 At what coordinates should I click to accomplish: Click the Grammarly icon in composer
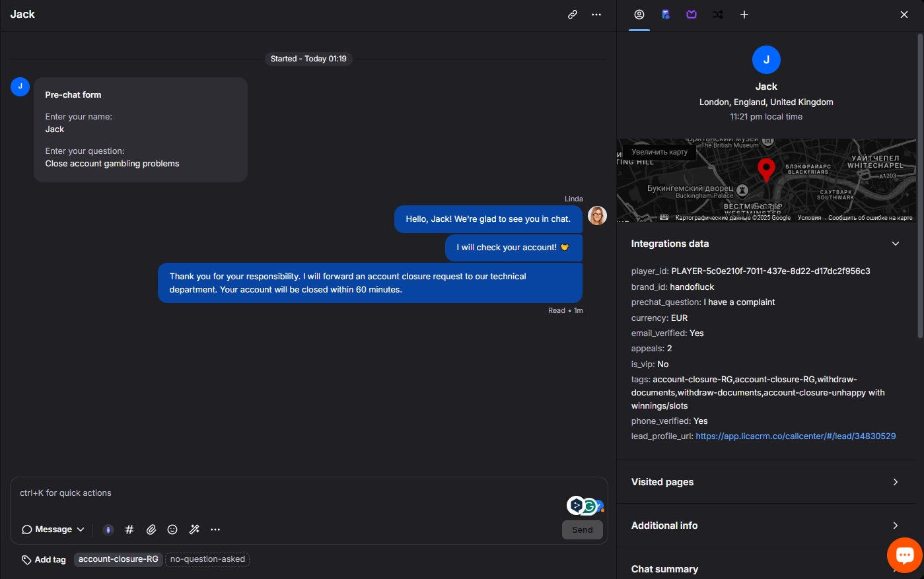589,506
